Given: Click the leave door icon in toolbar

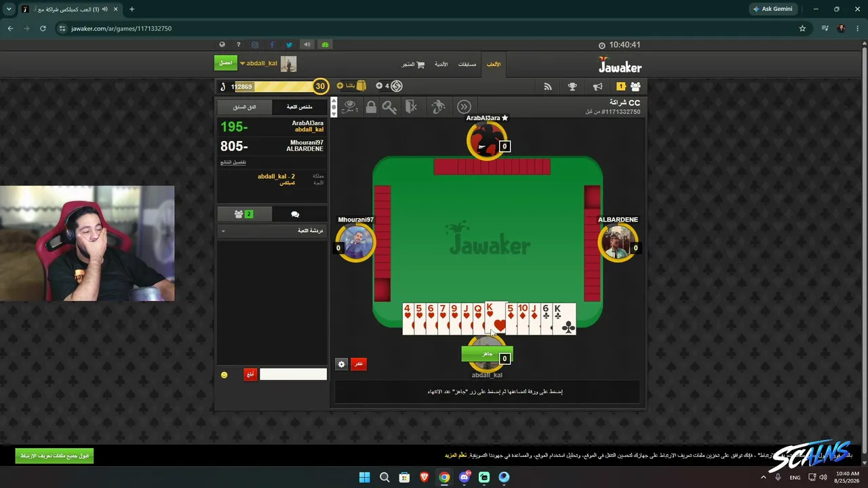Looking at the screenshot, I should 412,107.
